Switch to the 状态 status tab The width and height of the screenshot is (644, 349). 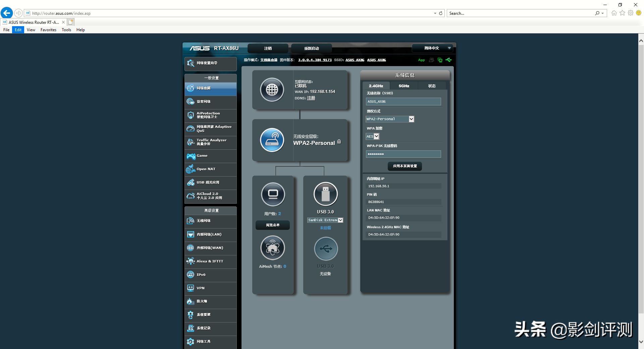click(x=432, y=86)
